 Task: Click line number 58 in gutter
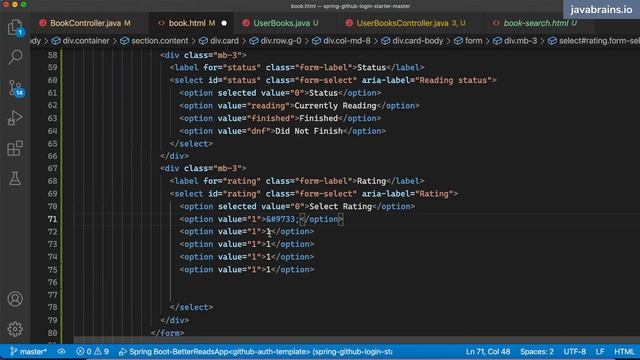(x=52, y=55)
